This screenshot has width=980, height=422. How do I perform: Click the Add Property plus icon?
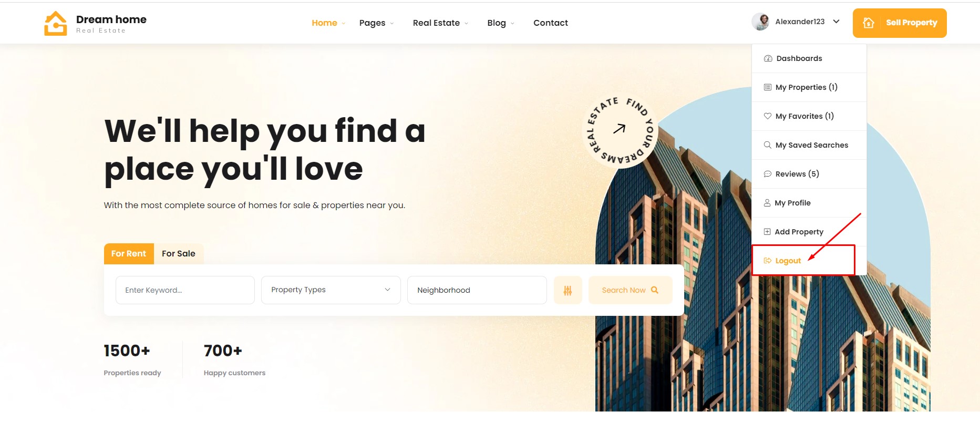[767, 232]
